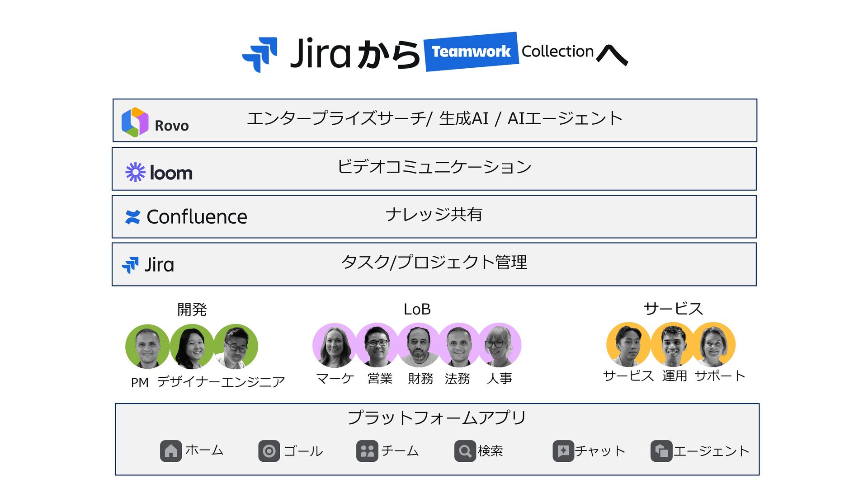Click the 開発 group heading
This screenshot has width=868, height=488.
(192, 310)
